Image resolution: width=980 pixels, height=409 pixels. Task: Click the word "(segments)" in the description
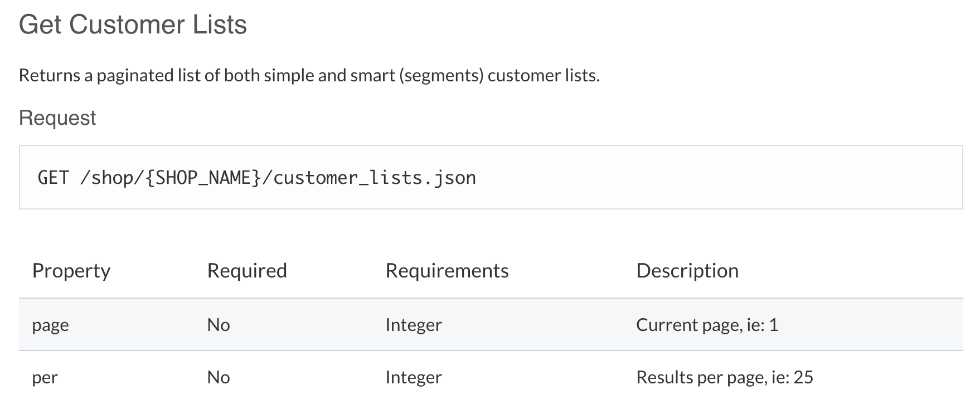point(441,75)
